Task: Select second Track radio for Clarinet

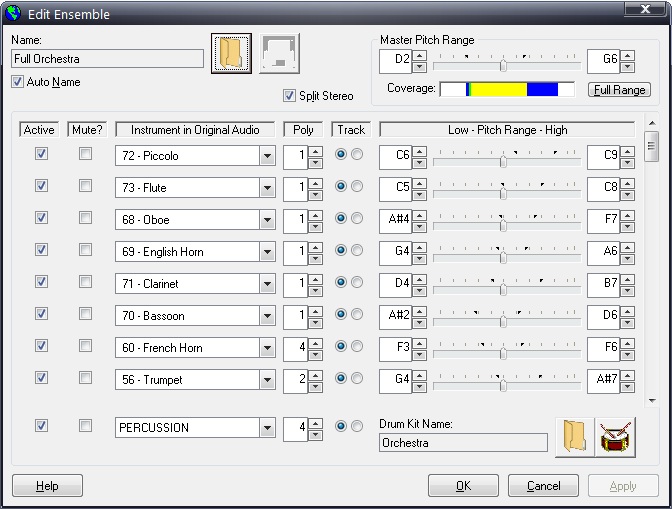Action: point(357,283)
